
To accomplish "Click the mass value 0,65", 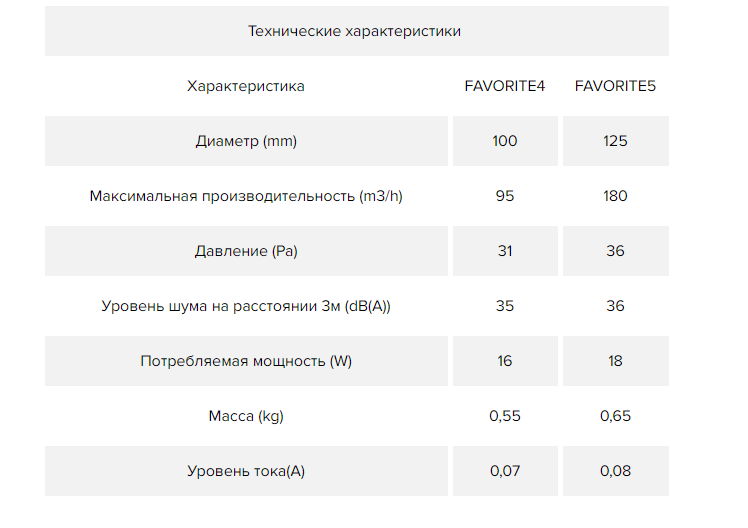I will pos(615,416).
